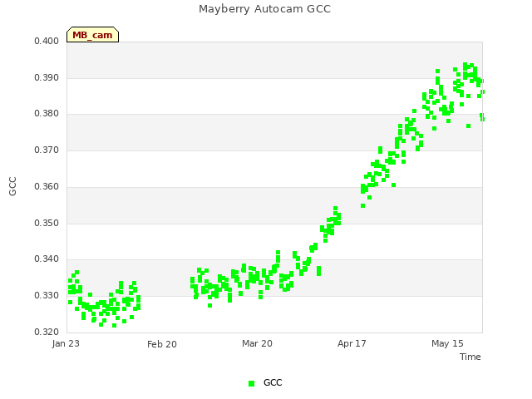Select the GCC legend label
This screenshot has height=399, width=532.
(273, 382)
